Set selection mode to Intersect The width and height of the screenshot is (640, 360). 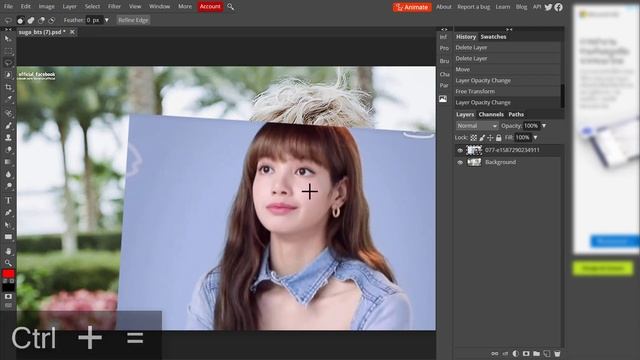(52, 20)
